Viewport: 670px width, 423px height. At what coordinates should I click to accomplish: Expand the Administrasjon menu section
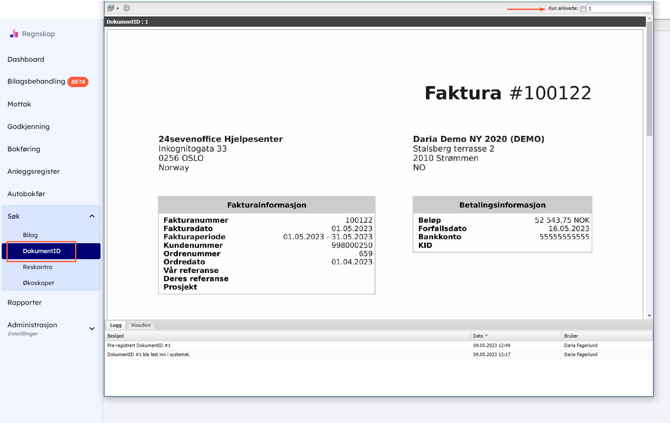point(92,328)
